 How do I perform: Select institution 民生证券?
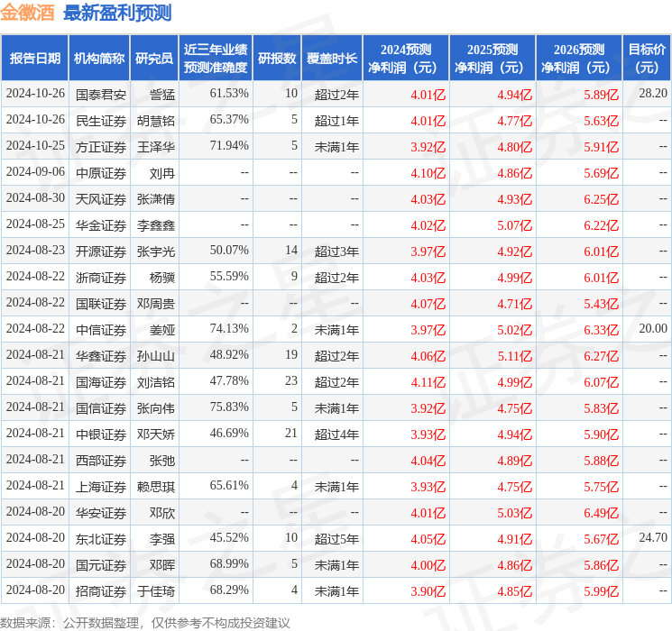point(101,121)
